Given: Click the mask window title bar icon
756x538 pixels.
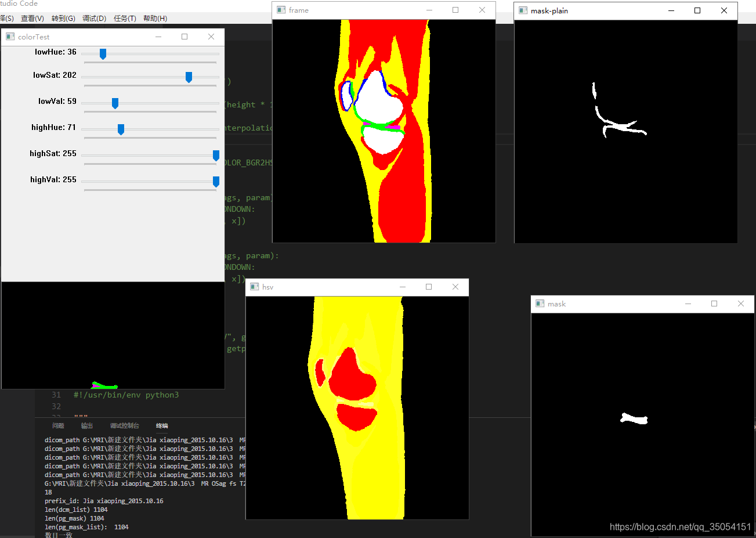Looking at the screenshot, I should [x=541, y=304].
